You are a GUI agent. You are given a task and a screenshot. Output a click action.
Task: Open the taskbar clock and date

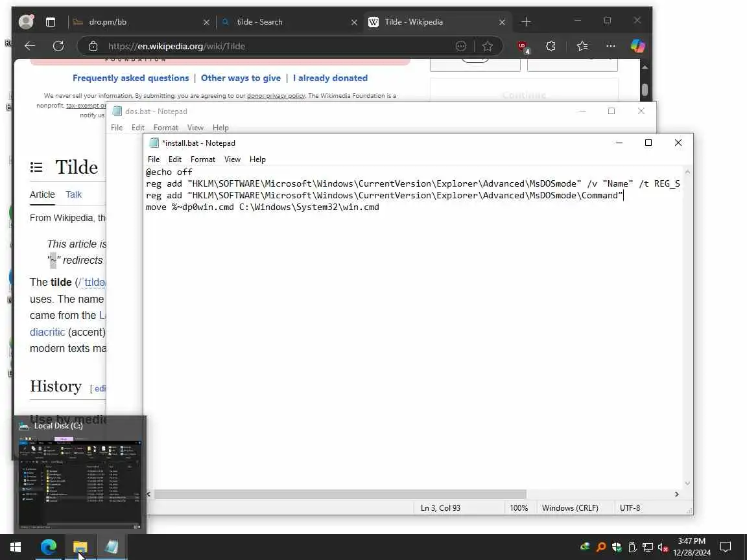pyautogui.click(x=692, y=547)
